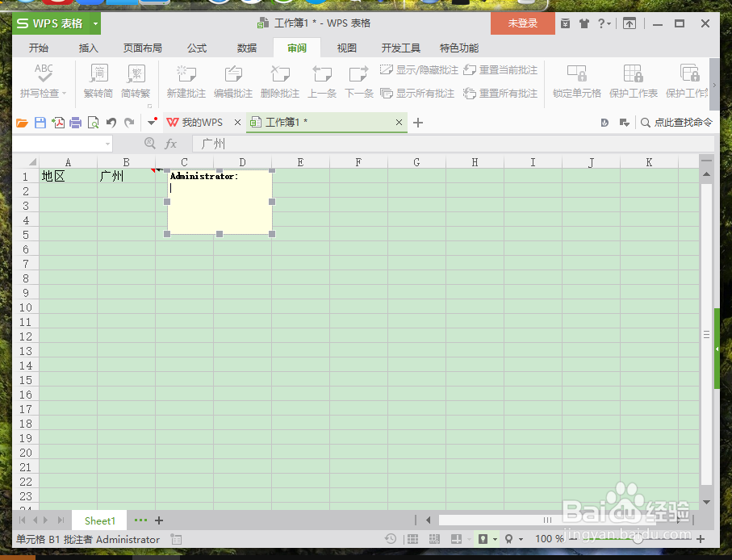Open the 拼写检查 dropdown arrow
The height and width of the screenshot is (560, 732).
(65, 92)
